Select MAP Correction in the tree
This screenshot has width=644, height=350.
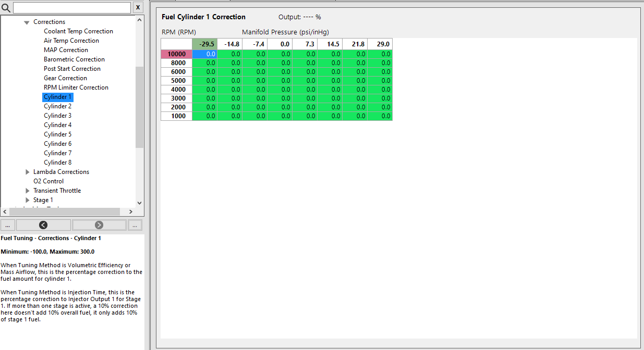66,50
